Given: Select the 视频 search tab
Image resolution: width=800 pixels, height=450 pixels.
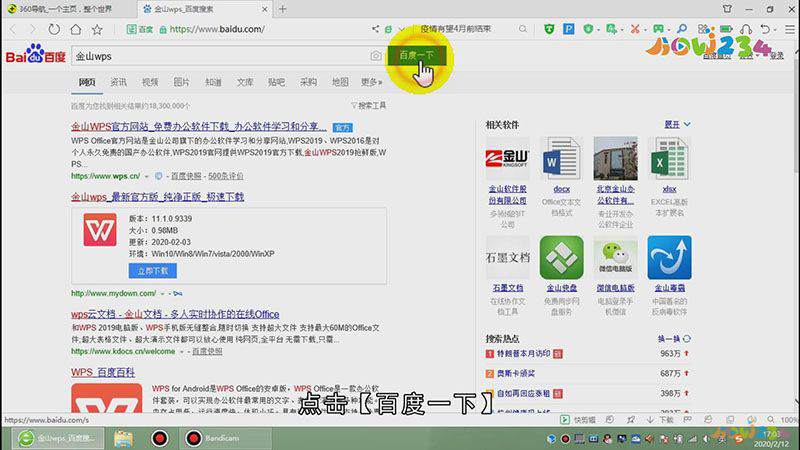Looking at the screenshot, I should coord(150,82).
